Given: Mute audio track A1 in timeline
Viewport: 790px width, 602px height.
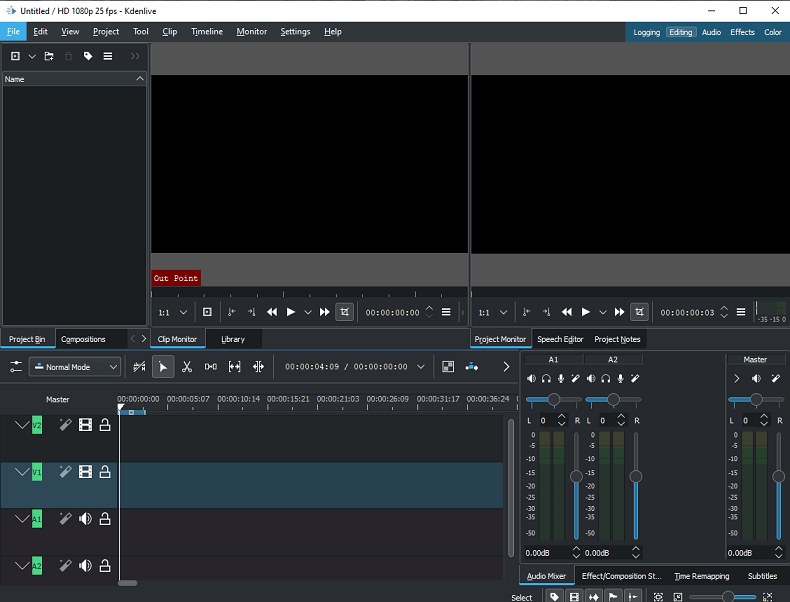Looking at the screenshot, I should click(x=85, y=519).
